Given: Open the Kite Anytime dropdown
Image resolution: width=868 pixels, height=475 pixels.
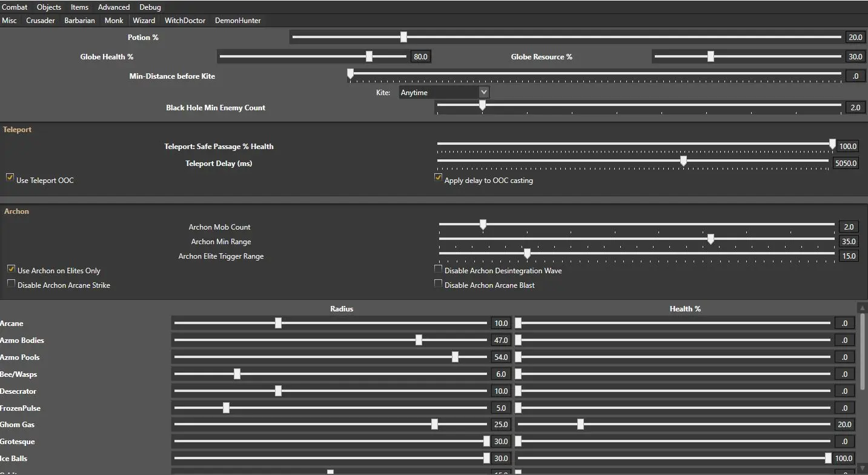Looking at the screenshot, I should pos(444,93).
